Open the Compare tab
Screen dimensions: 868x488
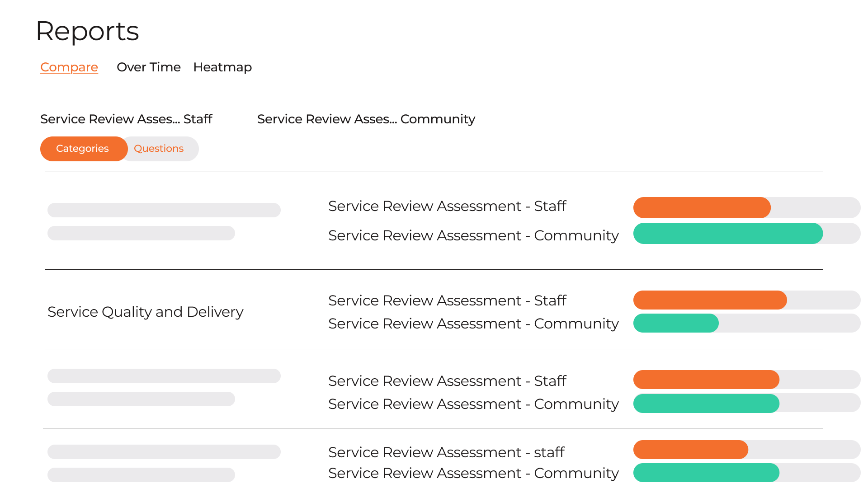pos(69,67)
